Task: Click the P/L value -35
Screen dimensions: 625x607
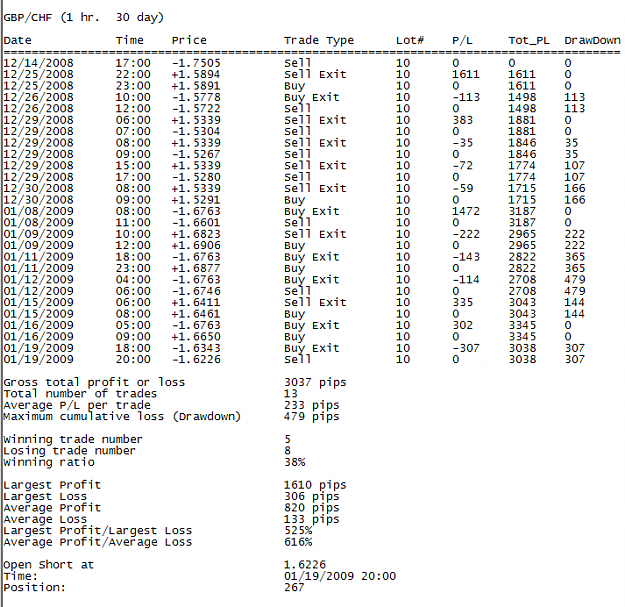Action: (462, 143)
